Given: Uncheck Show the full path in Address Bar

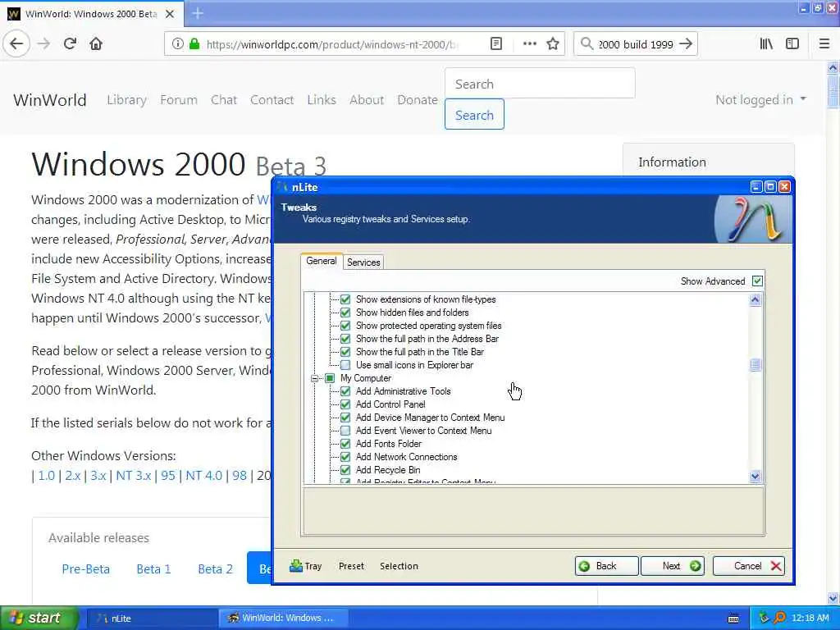Looking at the screenshot, I should (x=345, y=339).
